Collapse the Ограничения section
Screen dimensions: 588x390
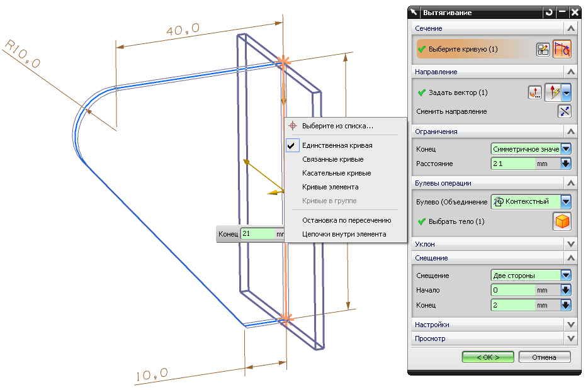tap(571, 131)
